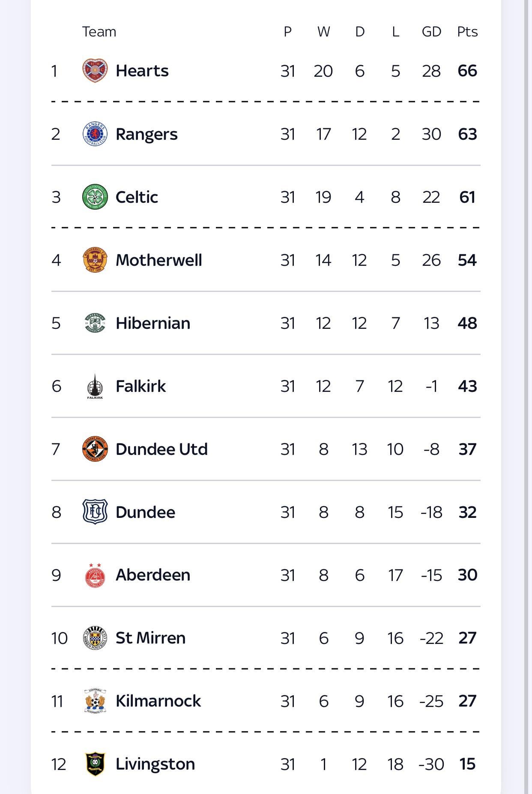This screenshot has height=794, width=532.
Task: Open the Motherwell team name link
Action: [x=158, y=260]
